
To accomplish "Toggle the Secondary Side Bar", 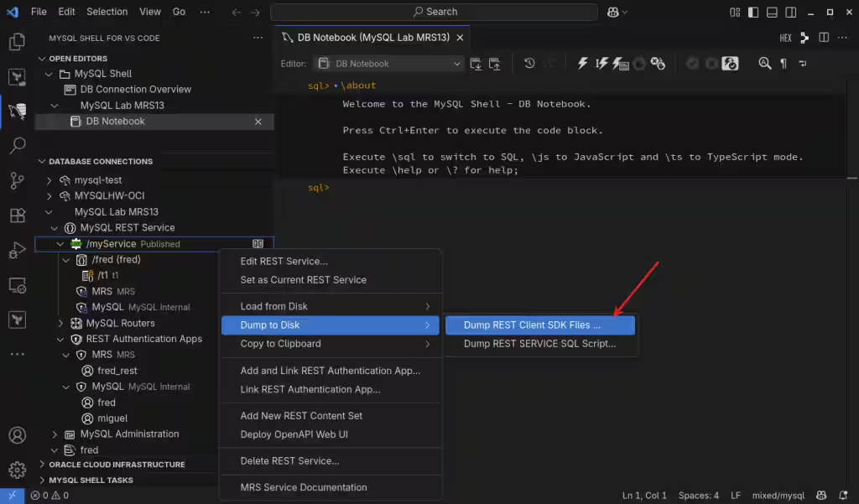I will (x=790, y=12).
